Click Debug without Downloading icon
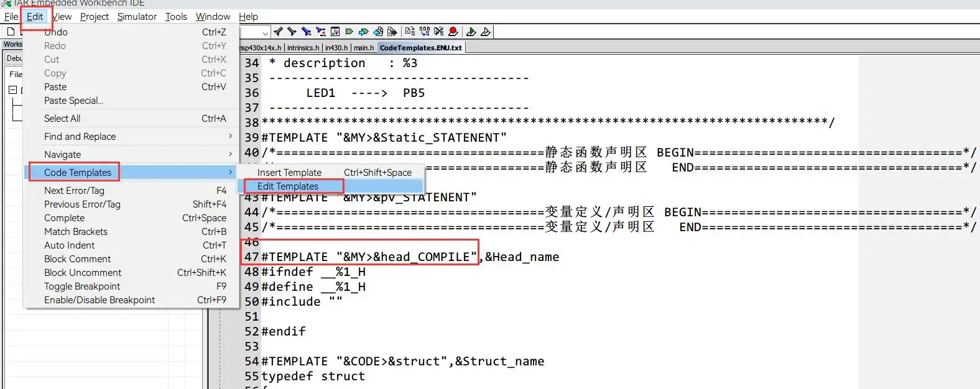Image resolution: width=980 pixels, height=389 pixels. [486, 32]
